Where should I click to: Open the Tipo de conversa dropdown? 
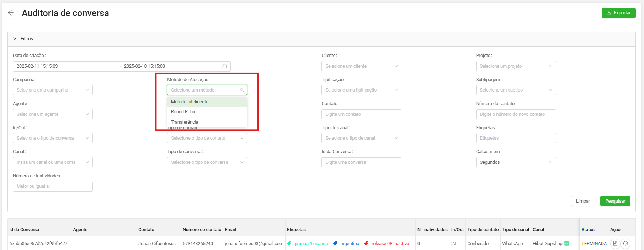[207, 162]
